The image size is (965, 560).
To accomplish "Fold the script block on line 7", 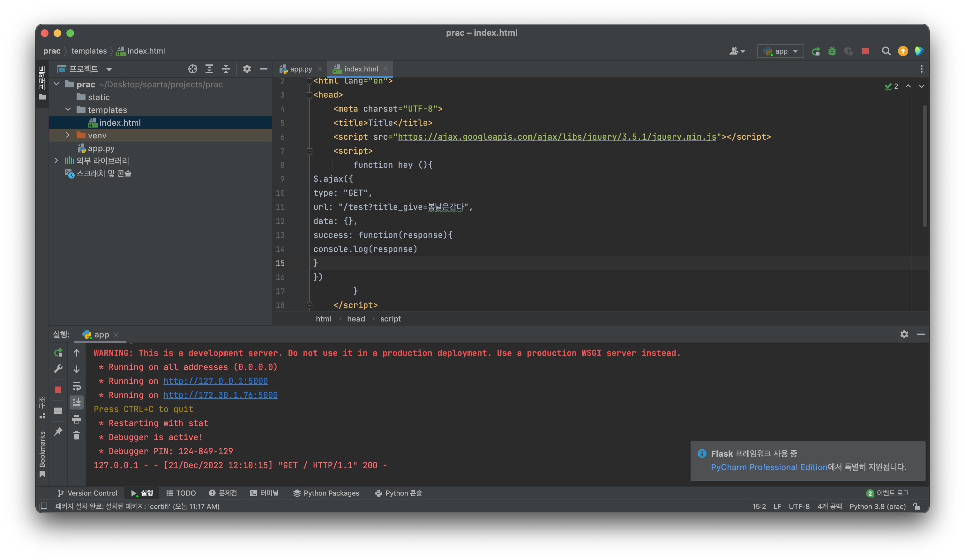I will pyautogui.click(x=310, y=151).
